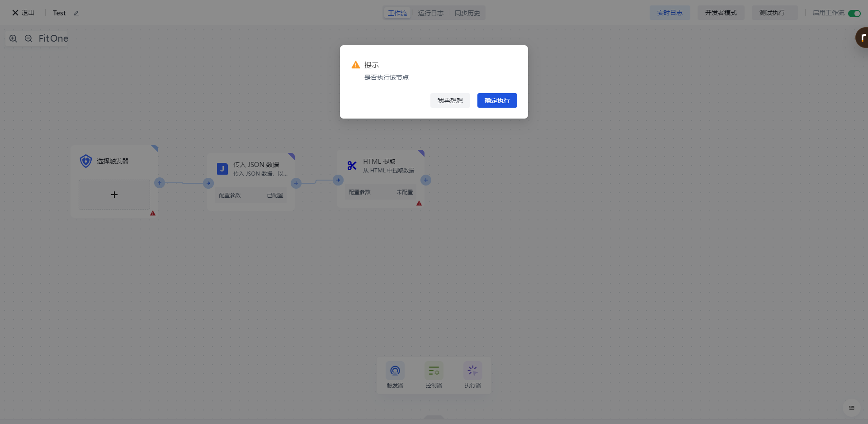Add a 触发器 node from bottom palette
Image resolution: width=868 pixels, height=424 pixels.
pyautogui.click(x=395, y=375)
